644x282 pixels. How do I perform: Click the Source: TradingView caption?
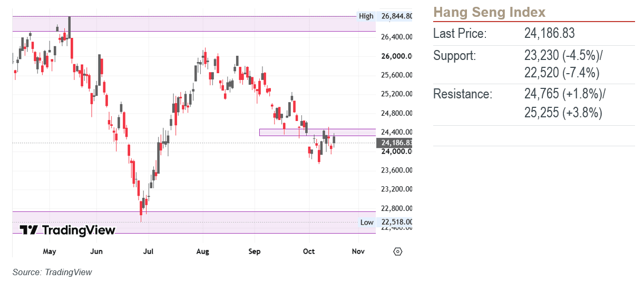pyautogui.click(x=52, y=272)
